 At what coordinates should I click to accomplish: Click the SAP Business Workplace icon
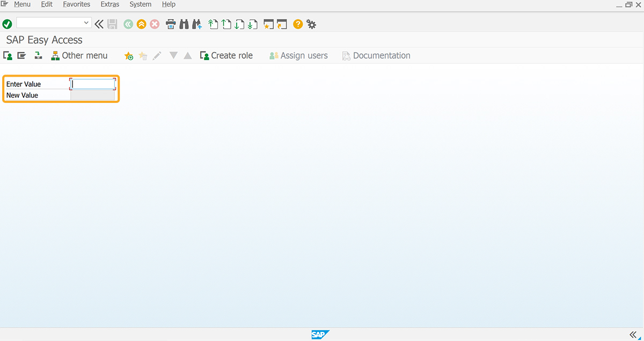click(x=38, y=55)
